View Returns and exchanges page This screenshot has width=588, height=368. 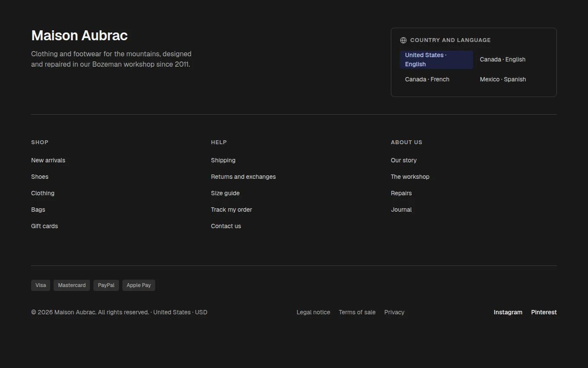[x=243, y=177]
